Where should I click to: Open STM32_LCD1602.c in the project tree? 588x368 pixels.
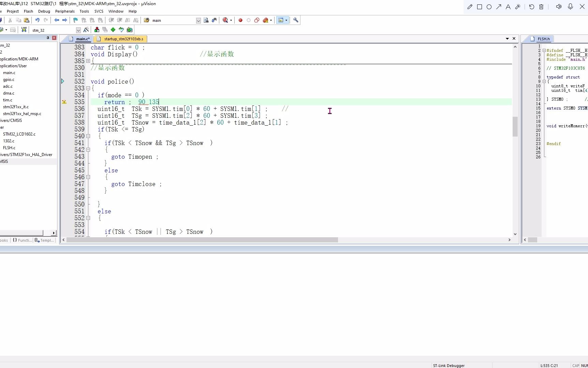click(19, 134)
